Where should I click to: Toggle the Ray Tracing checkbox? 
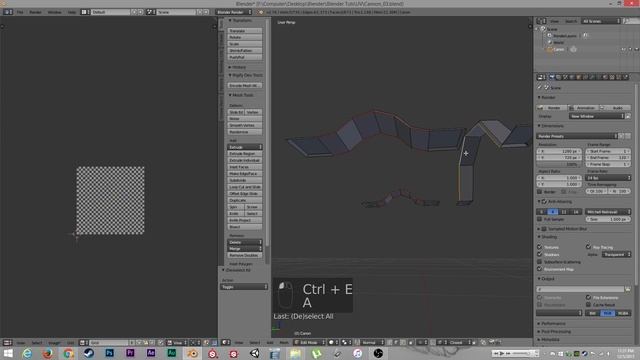589,247
